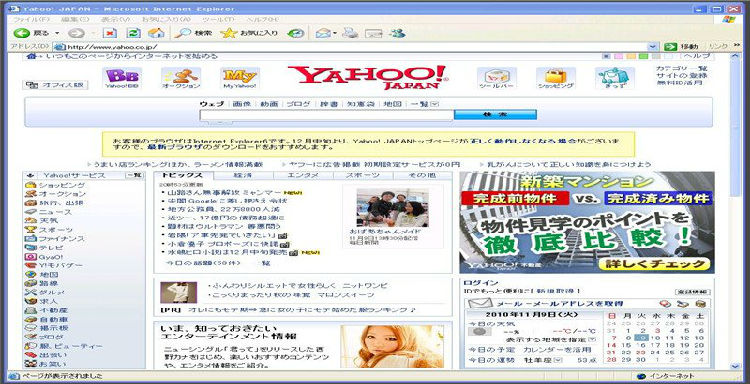Click the vertical scrollbar down arrow
This screenshot has width=750, height=384.
[736, 366]
